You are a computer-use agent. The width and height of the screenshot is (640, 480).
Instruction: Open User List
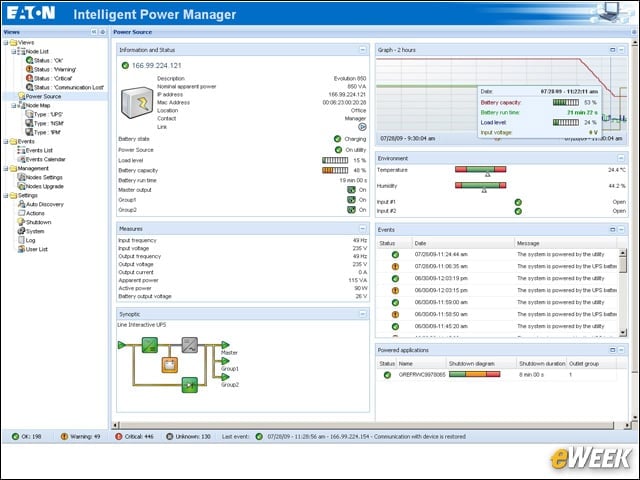click(32, 249)
